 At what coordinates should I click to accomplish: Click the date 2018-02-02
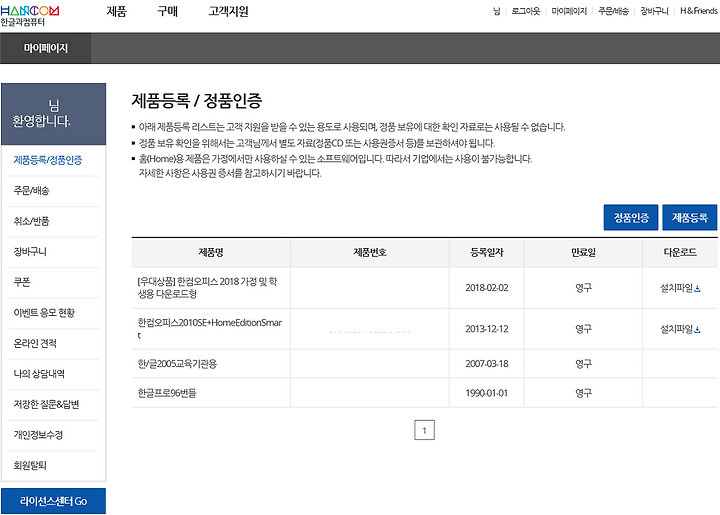click(487, 288)
